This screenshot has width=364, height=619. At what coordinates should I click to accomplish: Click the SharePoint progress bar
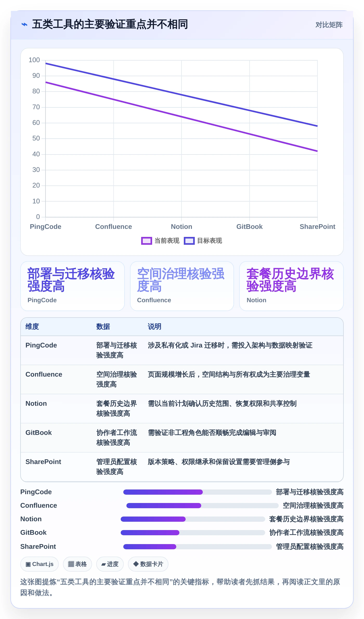click(x=198, y=547)
